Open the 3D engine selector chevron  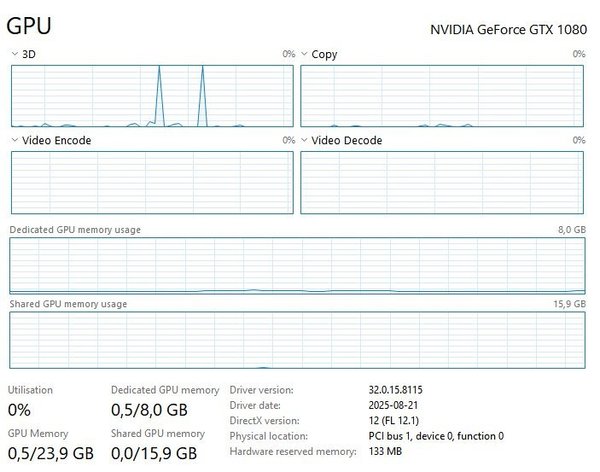pyautogui.click(x=14, y=54)
